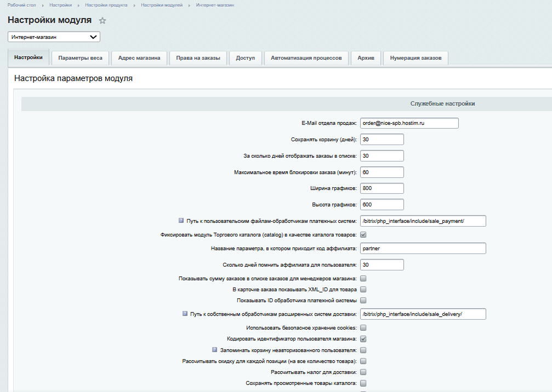Click the favorites star next to page title
Image resolution: width=552 pixels, height=392 pixels.
point(102,21)
